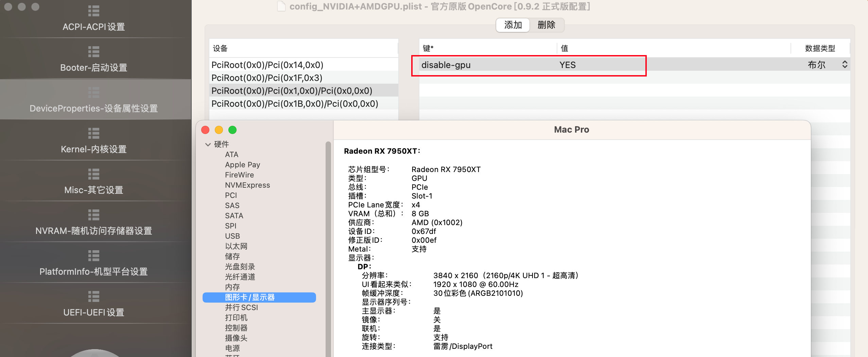
Task: Click the VRAM value 8 GB
Action: [x=420, y=214]
